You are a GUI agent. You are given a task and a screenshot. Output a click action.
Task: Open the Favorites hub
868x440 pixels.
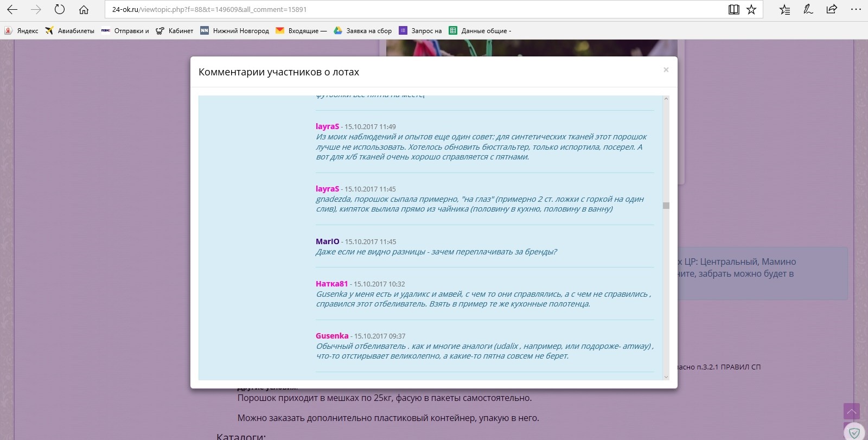point(784,9)
